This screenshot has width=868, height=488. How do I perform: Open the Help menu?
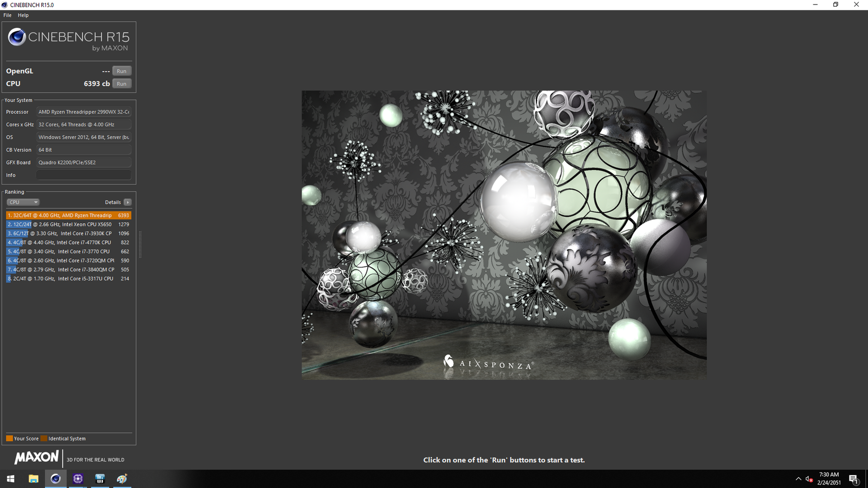(x=23, y=15)
